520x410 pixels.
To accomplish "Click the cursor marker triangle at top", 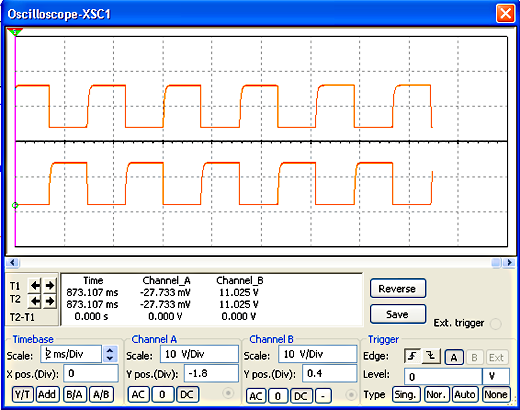I will (15, 32).
